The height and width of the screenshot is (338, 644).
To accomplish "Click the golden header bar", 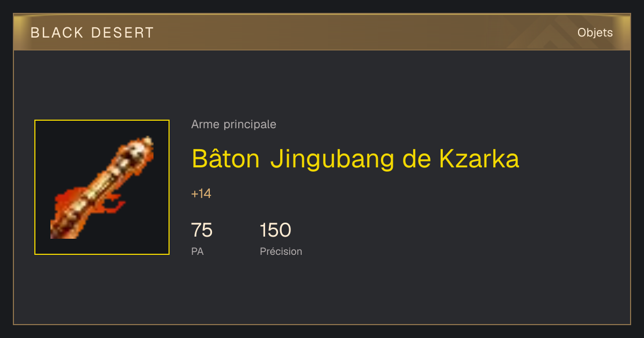I will 322,32.
